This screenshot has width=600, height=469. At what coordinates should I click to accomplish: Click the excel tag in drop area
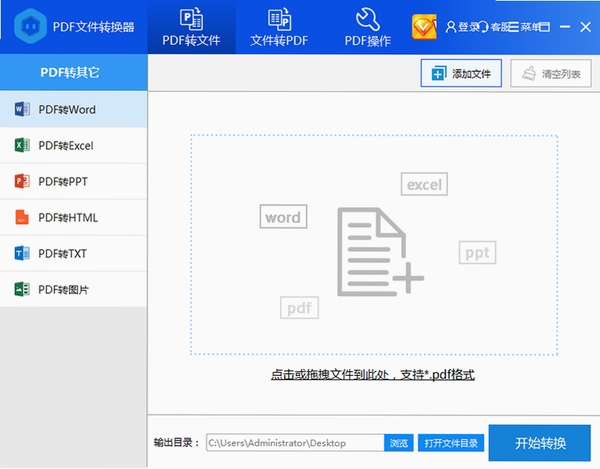tap(424, 184)
